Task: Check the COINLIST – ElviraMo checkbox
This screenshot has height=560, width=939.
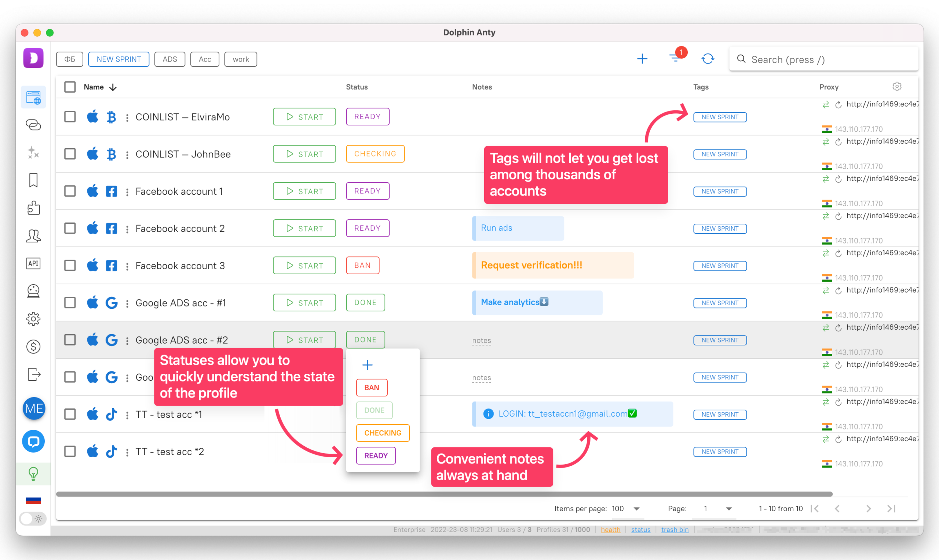Action: (70, 117)
